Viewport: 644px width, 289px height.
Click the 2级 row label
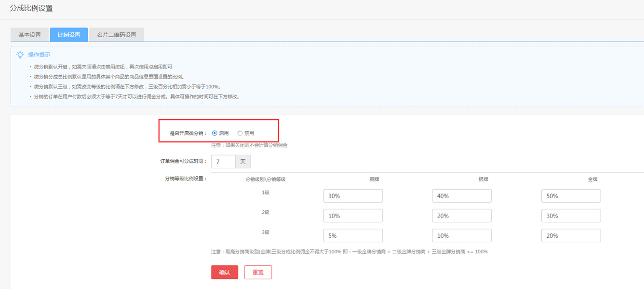[266, 212]
